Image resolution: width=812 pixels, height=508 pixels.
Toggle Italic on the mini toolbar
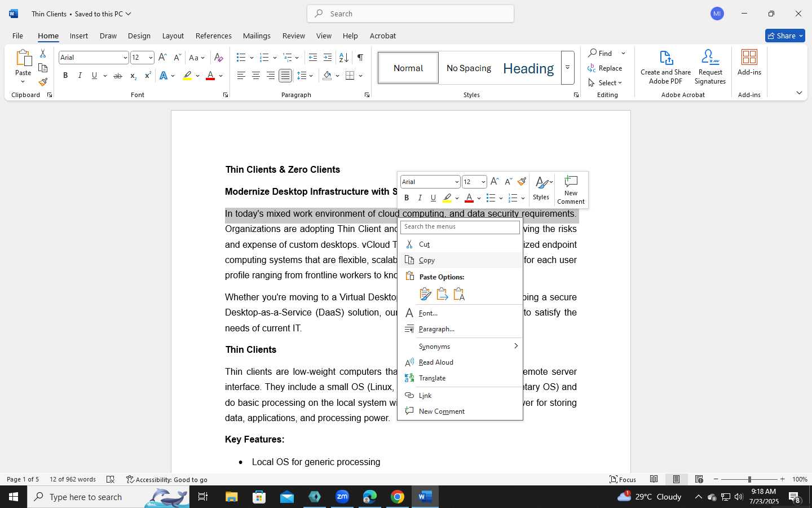pyautogui.click(x=420, y=198)
